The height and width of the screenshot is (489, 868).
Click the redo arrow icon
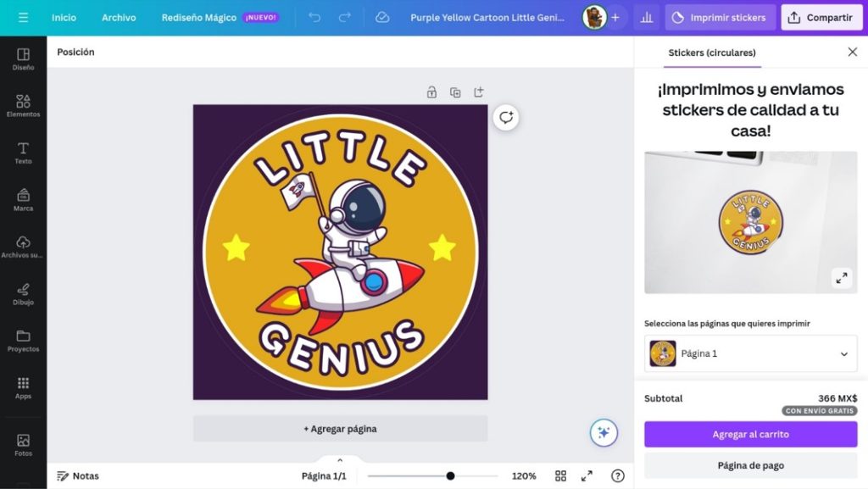click(x=344, y=17)
